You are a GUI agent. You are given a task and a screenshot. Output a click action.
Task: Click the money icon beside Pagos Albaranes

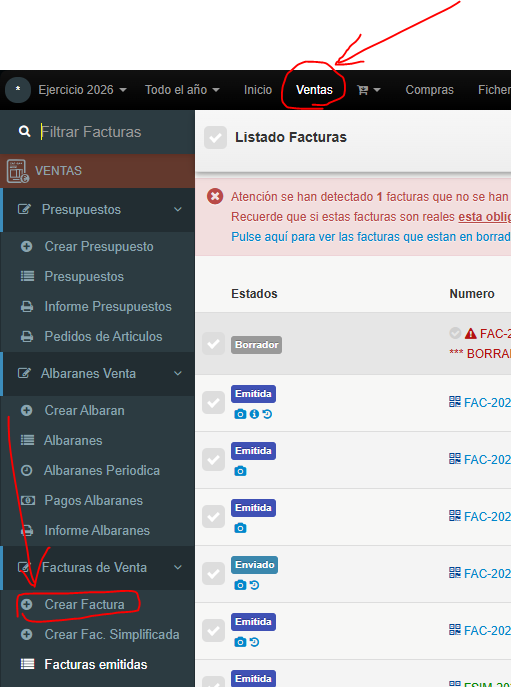tap(28, 500)
